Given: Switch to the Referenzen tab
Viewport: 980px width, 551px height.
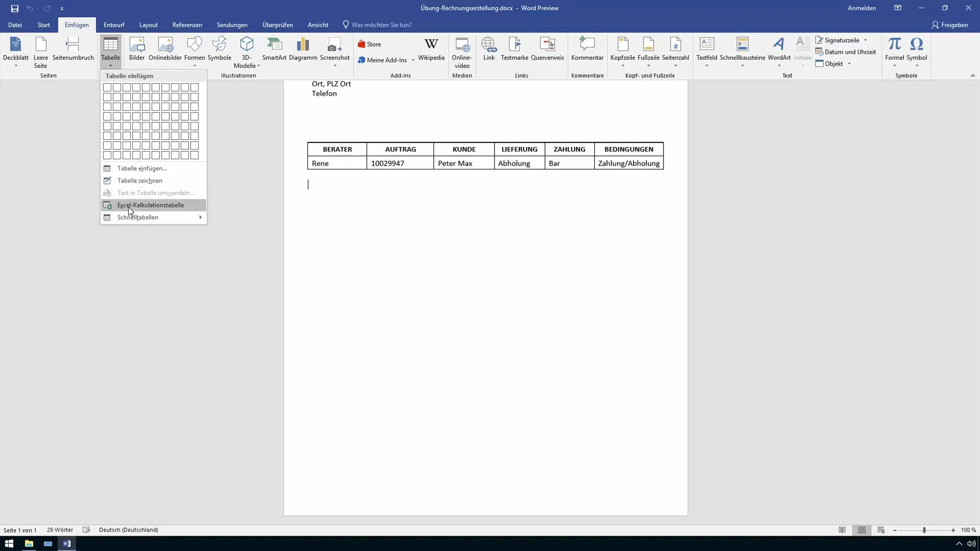Looking at the screenshot, I should pyautogui.click(x=187, y=25).
